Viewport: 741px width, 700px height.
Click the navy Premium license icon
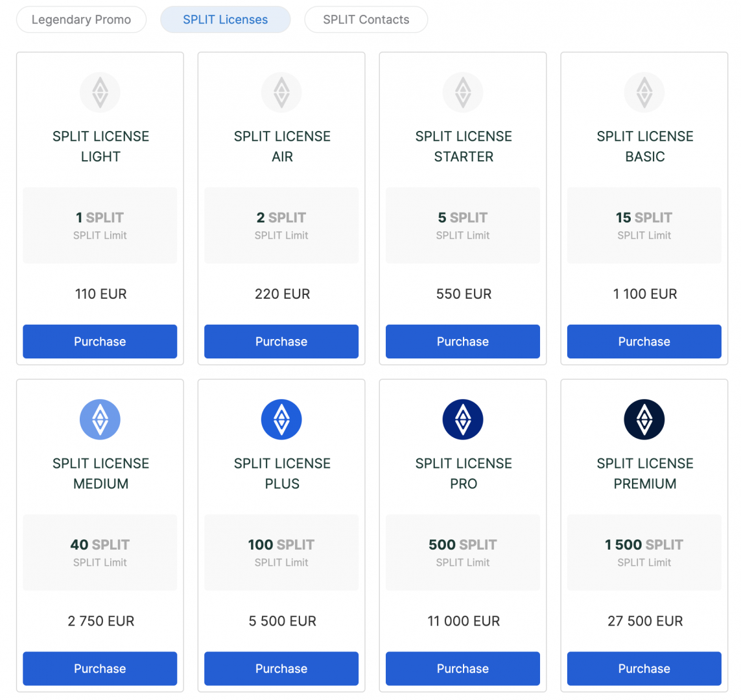coord(644,419)
